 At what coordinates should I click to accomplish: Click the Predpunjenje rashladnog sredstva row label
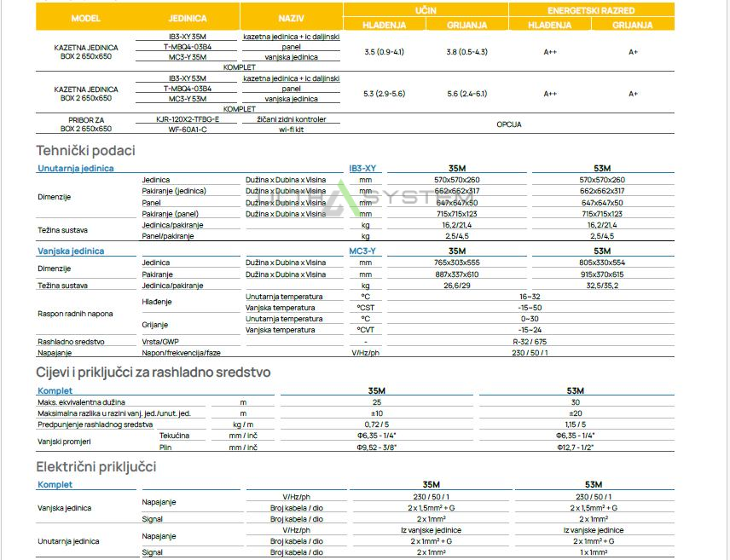(x=95, y=424)
